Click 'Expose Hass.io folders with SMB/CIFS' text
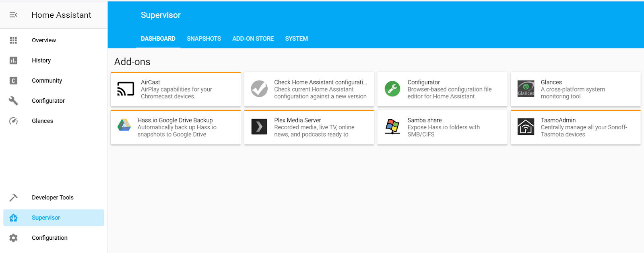The height and width of the screenshot is (253, 644). click(x=444, y=131)
